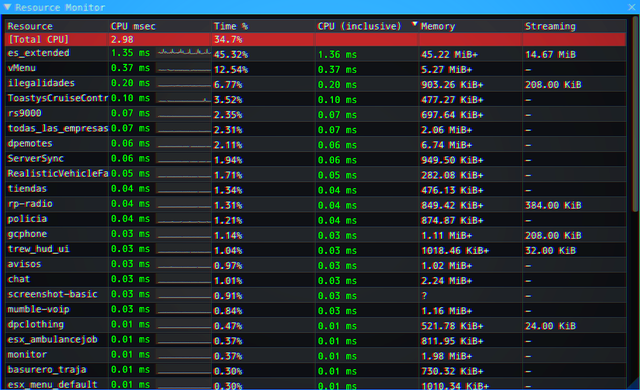640x390 pixels.
Task: Select the esx_menu_default resource row
Action: (316, 384)
